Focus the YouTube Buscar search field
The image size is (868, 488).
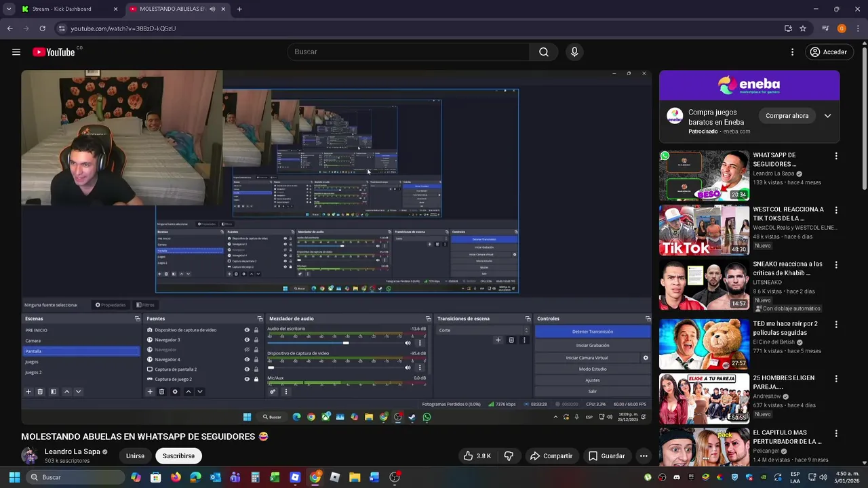(x=408, y=52)
